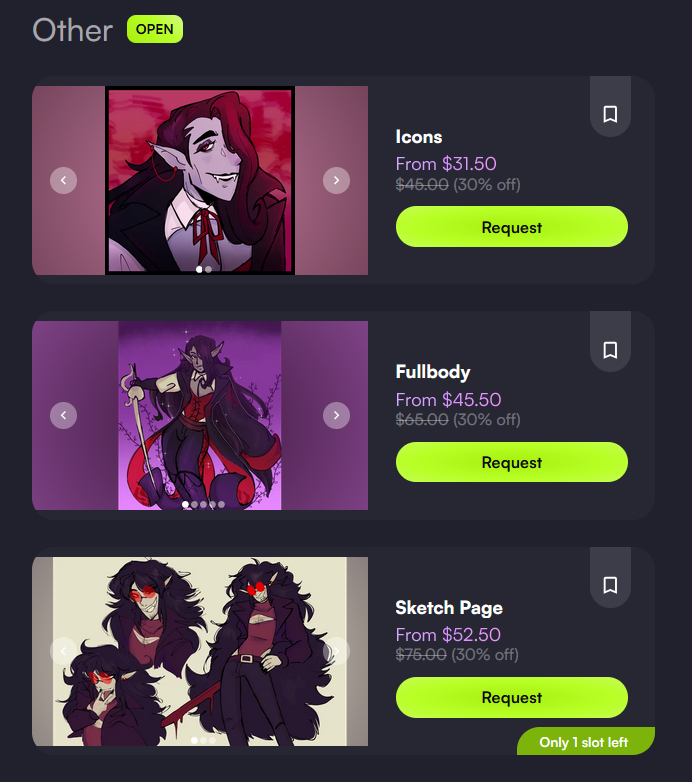Click the vampire portrait icon thumbnail
The image size is (692, 782).
[200, 180]
